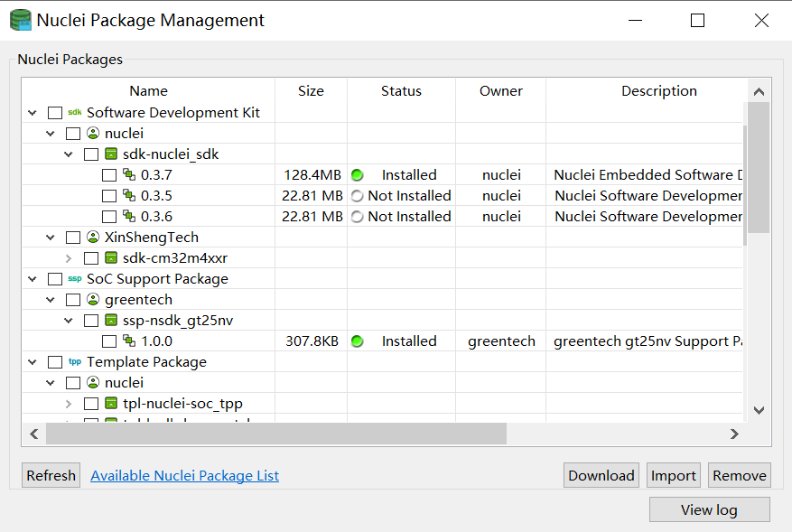
Task: Click the green Installed indicator for 1.0.0
Action: click(357, 341)
